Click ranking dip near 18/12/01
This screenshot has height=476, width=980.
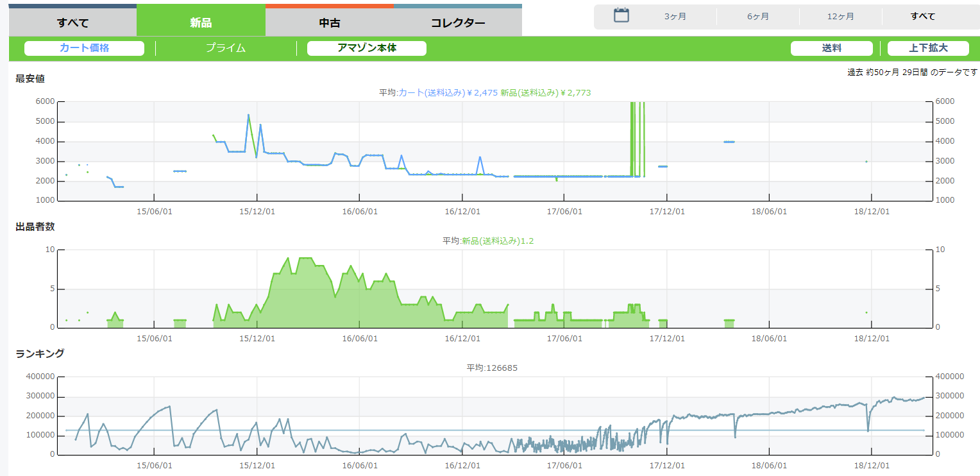868,430
